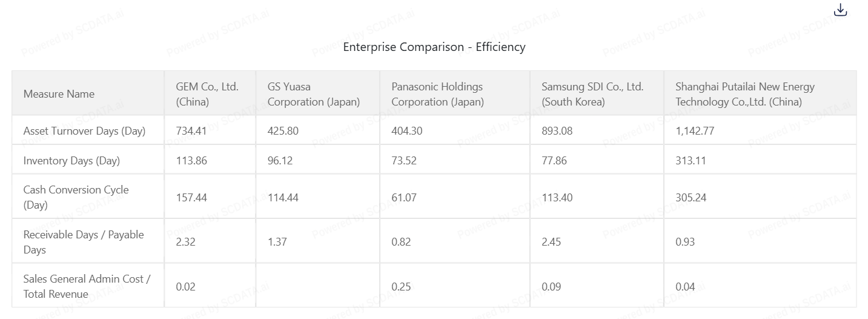Click Sales General Admin Cost row label
Image resolution: width=868 pixels, height=319 pixels.
[x=87, y=286]
